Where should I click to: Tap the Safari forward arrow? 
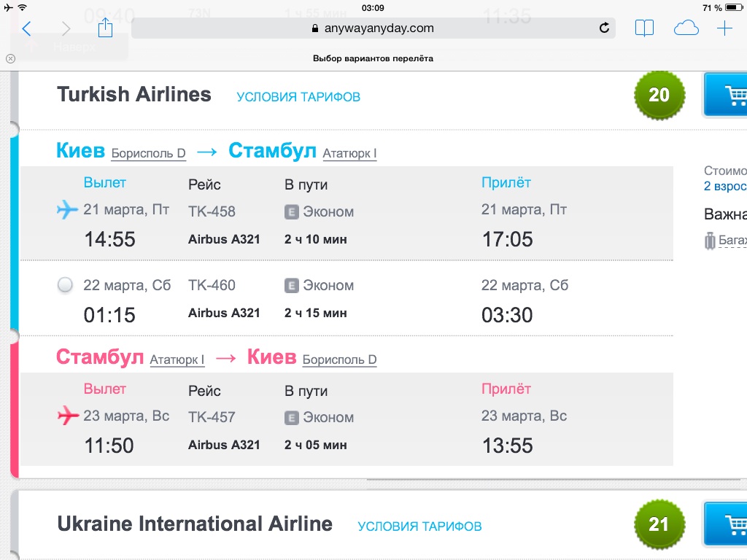[x=66, y=28]
